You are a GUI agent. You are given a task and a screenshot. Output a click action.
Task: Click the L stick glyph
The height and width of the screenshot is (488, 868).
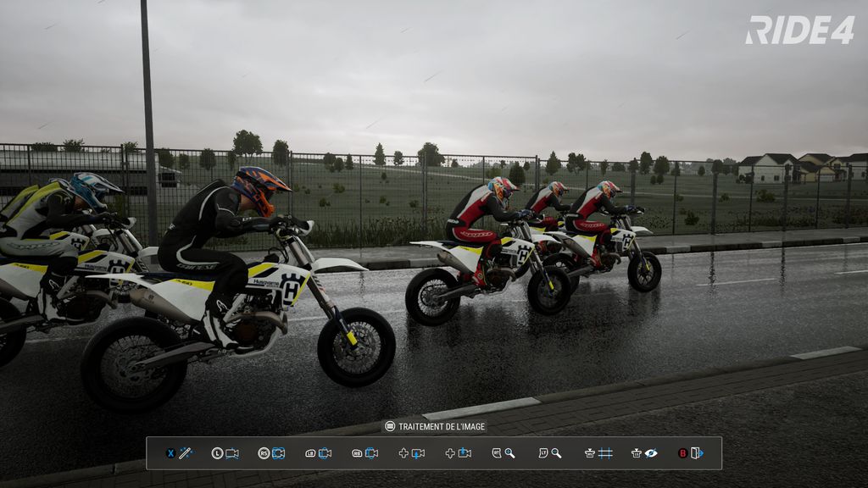(217, 454)
